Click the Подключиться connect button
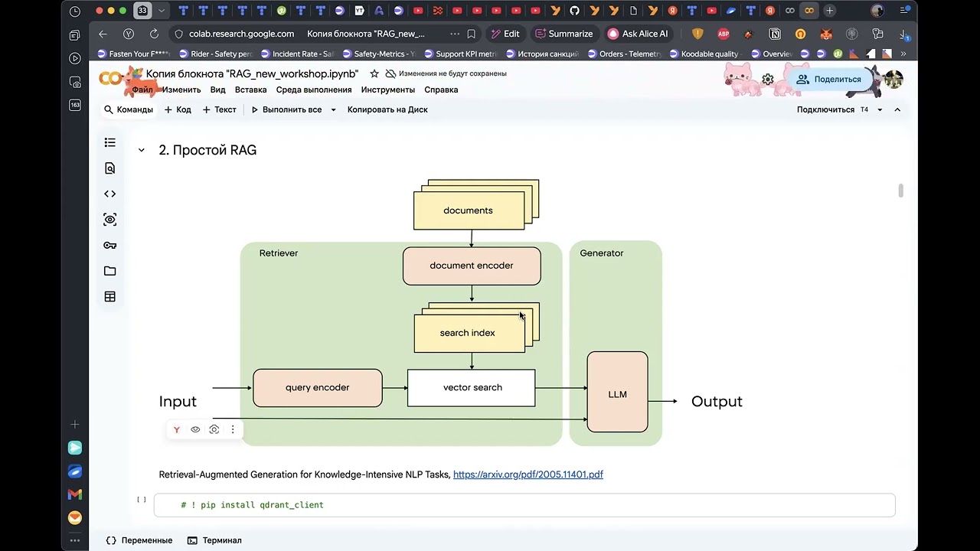This screenshot has height=551, width=980. (x=825, y=109)
